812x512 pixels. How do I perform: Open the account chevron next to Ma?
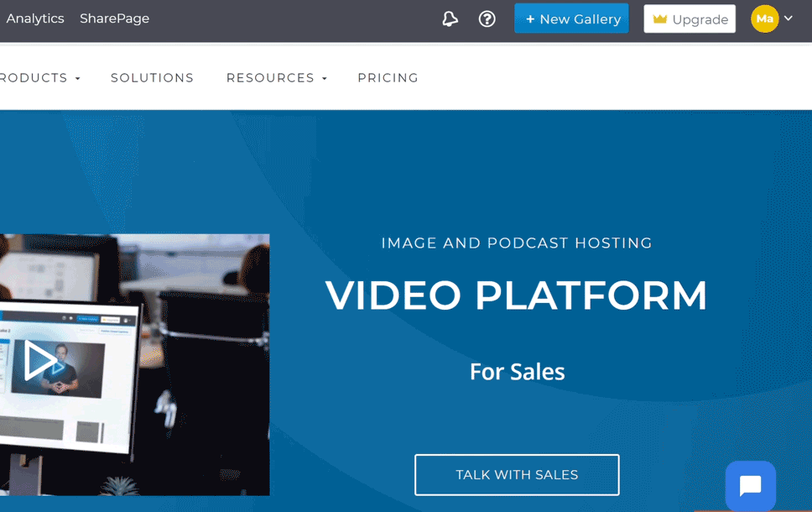pyautogui.click(x=787, y=18)
